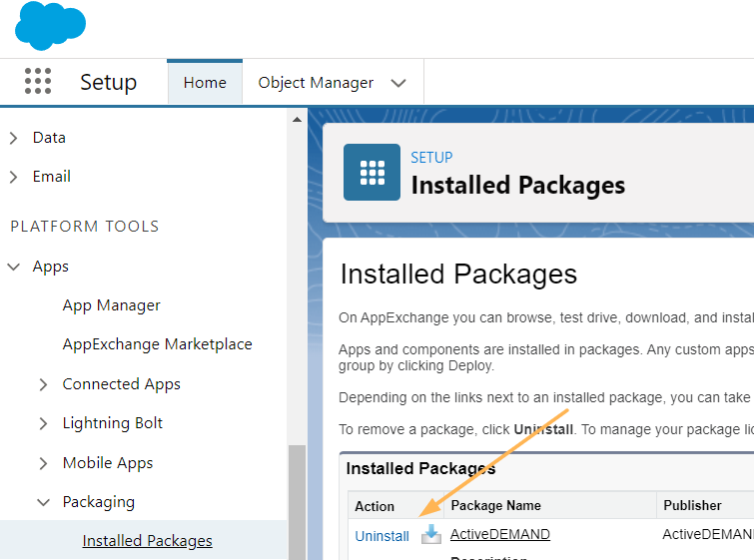This screenshot has width=754, height=560.
Task: Click the Installed Packages grid icon
Action: [372, 172]
